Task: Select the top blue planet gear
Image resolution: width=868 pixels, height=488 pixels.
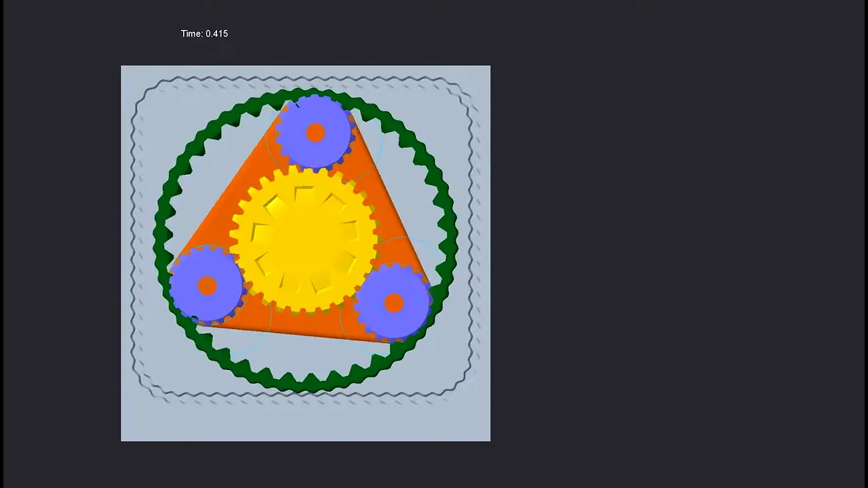Action: click(x=315, y=132)
